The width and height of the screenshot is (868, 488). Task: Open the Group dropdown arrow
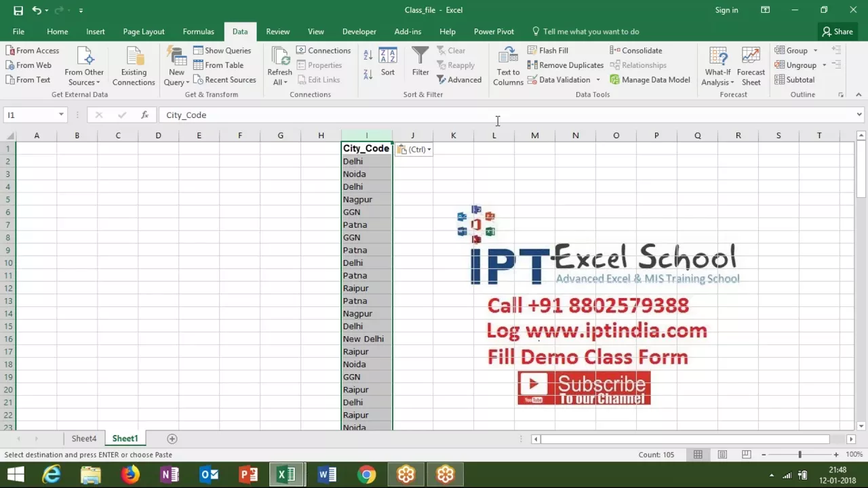click(816, 51)
